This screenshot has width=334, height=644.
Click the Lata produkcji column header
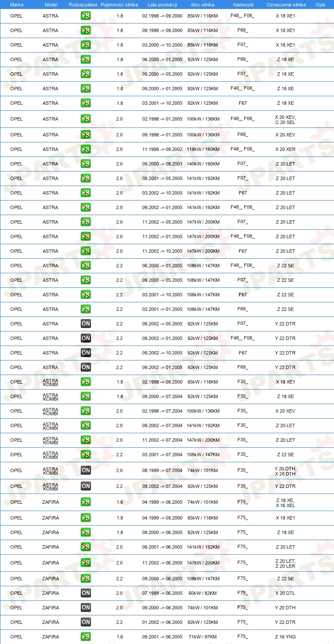tap(162, 5)
